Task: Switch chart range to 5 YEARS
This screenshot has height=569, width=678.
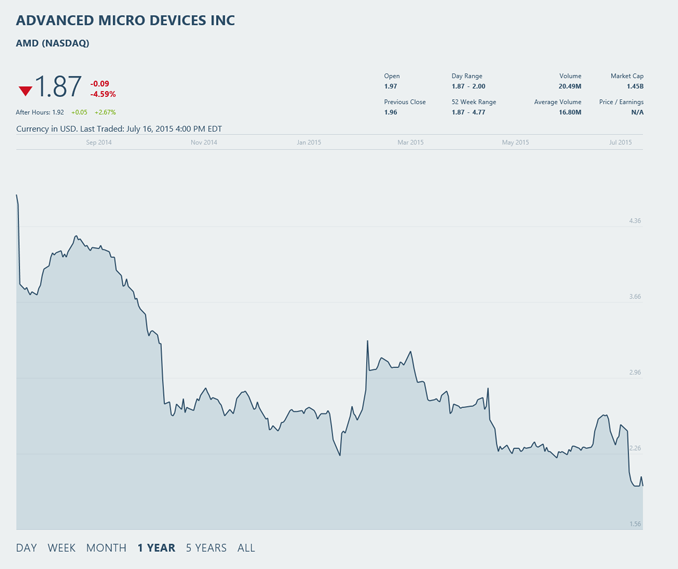Action: click(206, 548)
